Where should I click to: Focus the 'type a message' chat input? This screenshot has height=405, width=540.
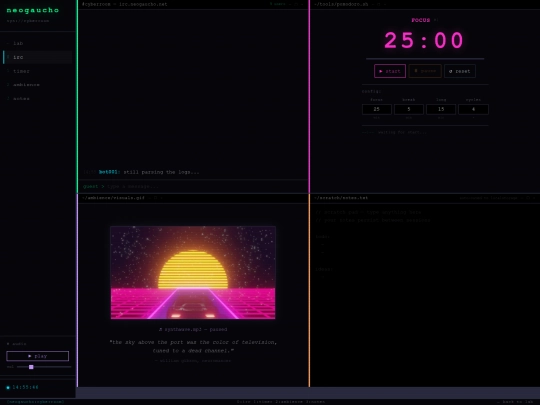coord(206,186)
